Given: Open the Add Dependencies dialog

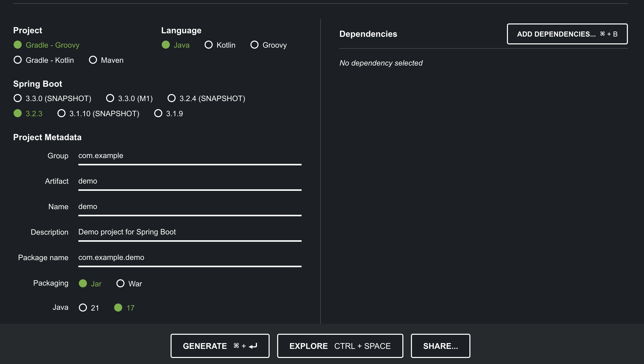Looking at the screenshot, I should click(567, 34).
